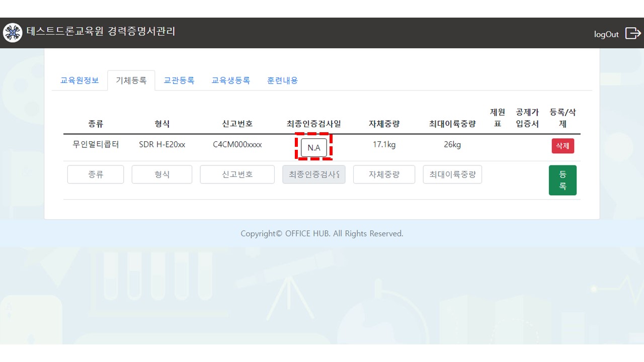Delete the aircraft with red 삭제 button
Viewport: 644px width, 362px height.
tap(562, 146)
